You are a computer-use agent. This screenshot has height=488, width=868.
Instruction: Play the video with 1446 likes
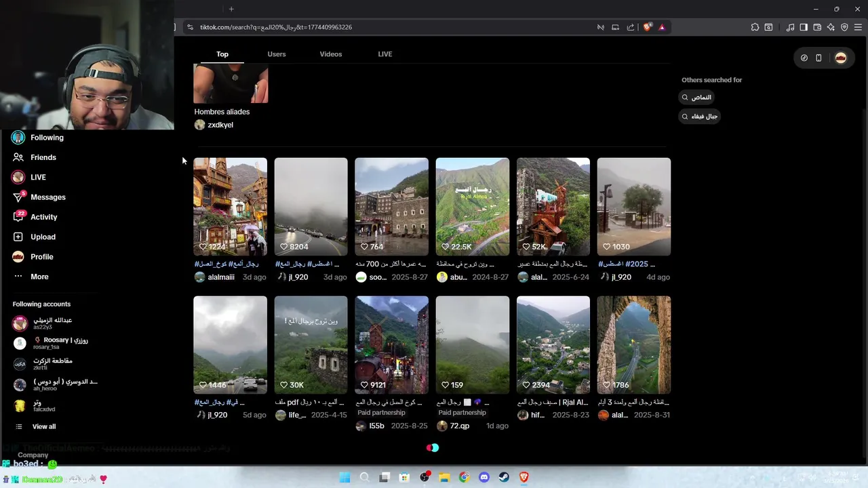(x=231, y=345)
